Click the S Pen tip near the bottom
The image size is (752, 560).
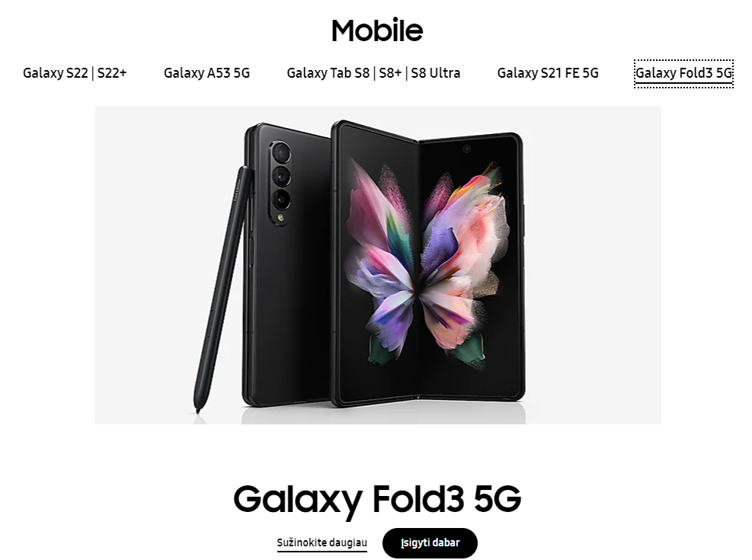click(197, 407)
